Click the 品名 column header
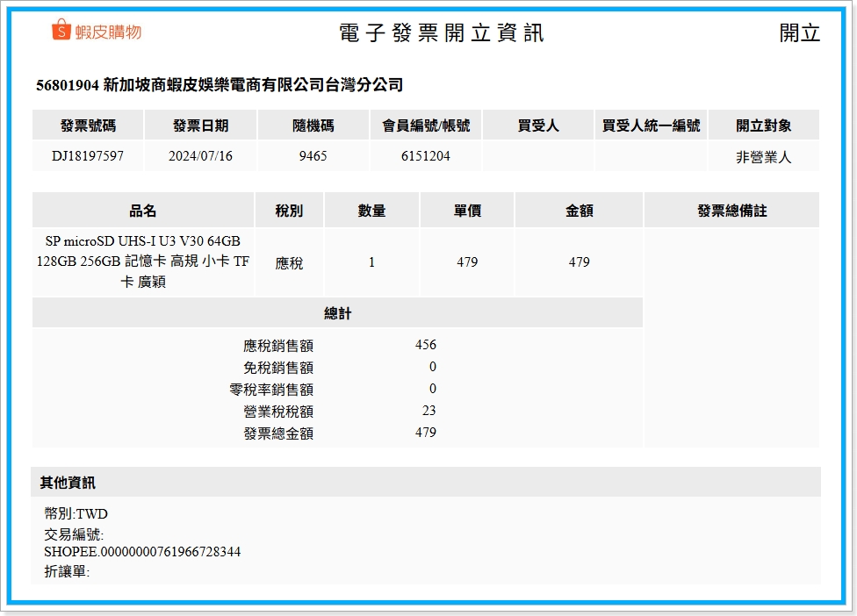The image size is (857, 616). tap(143, 211)
